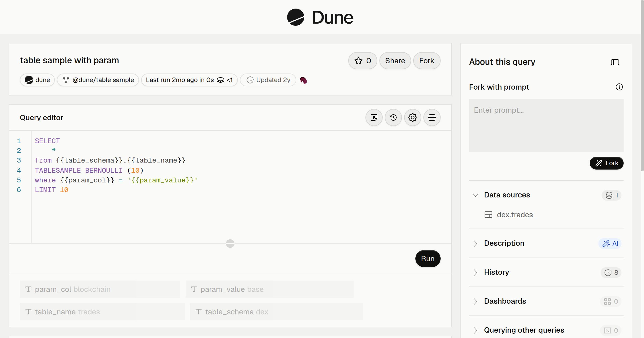Click Last run 2mo ago badge
The width and height of the screenshot is (644, 338).
(189, 80)
